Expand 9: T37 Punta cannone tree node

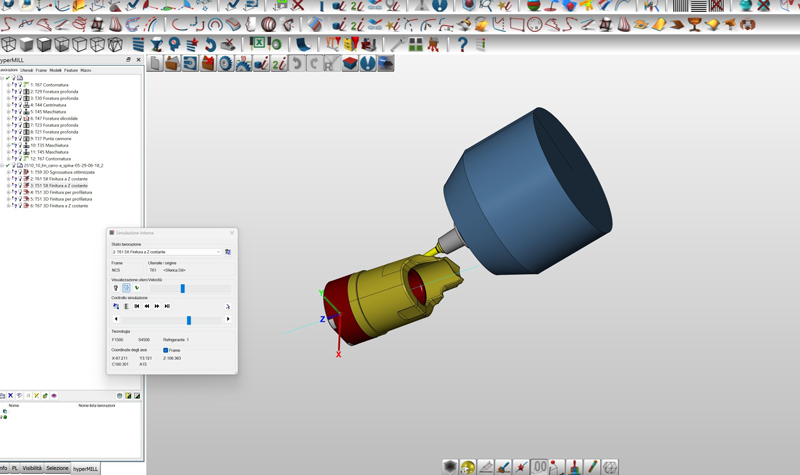[x=9, y=139]
